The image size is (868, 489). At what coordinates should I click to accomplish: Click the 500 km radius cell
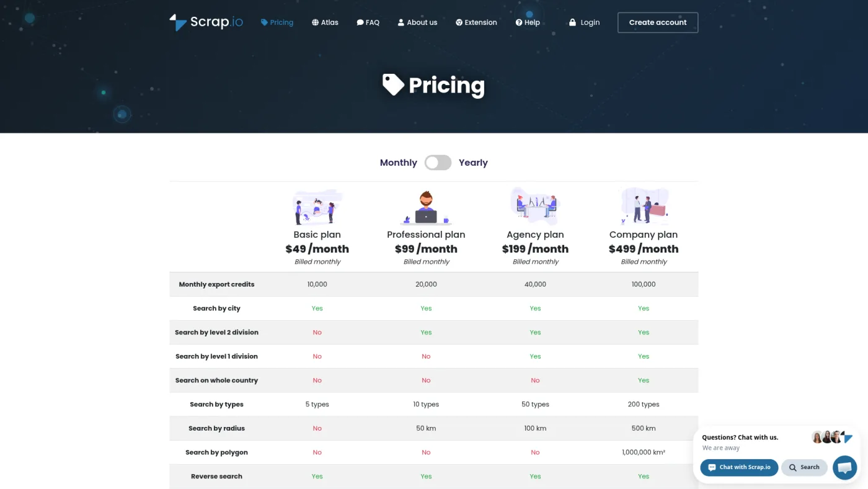(x=644, y=428)
